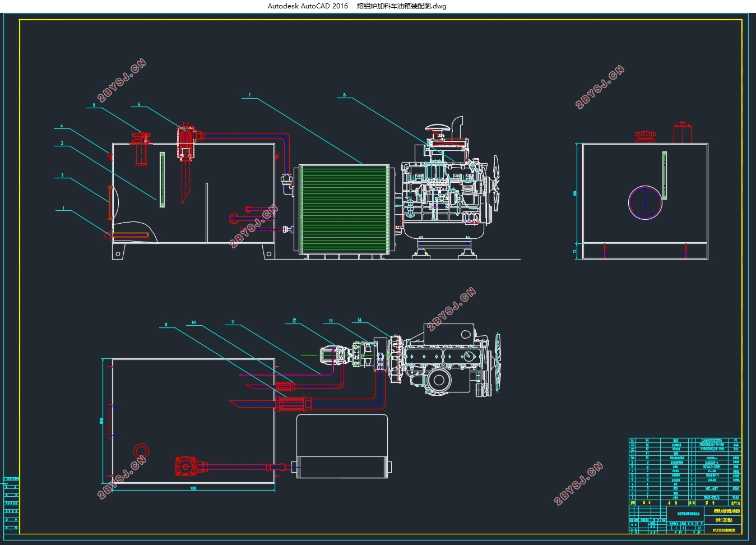Image resolution: width=756 pixels, height=545 pixels.
Task: Select callout label 14 near the flywheel housing
Action: tap(359, 320)
